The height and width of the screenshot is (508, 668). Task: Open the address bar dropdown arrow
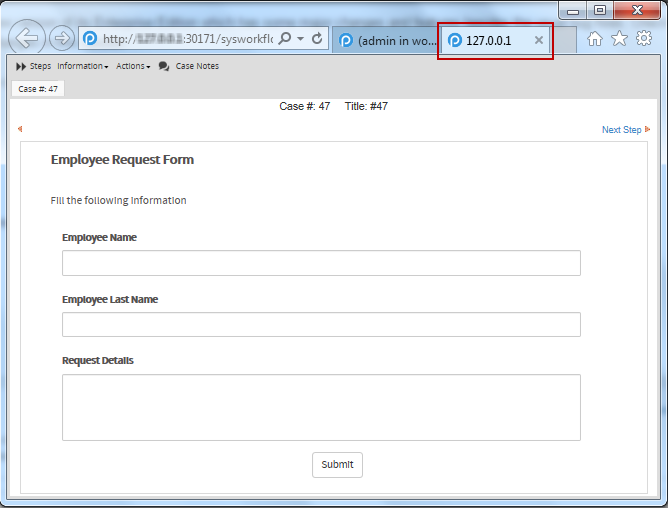tap(300, 39)
